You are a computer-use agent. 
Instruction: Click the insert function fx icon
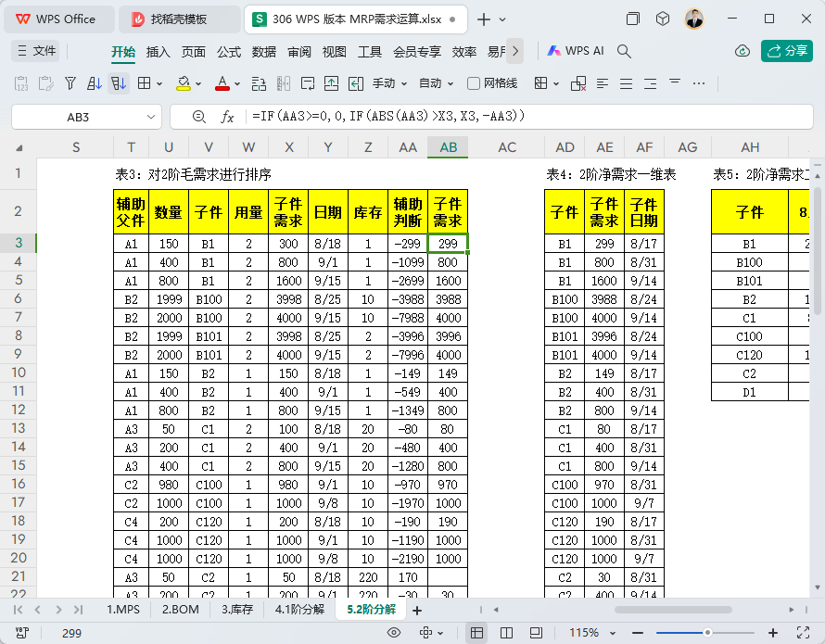227,117
